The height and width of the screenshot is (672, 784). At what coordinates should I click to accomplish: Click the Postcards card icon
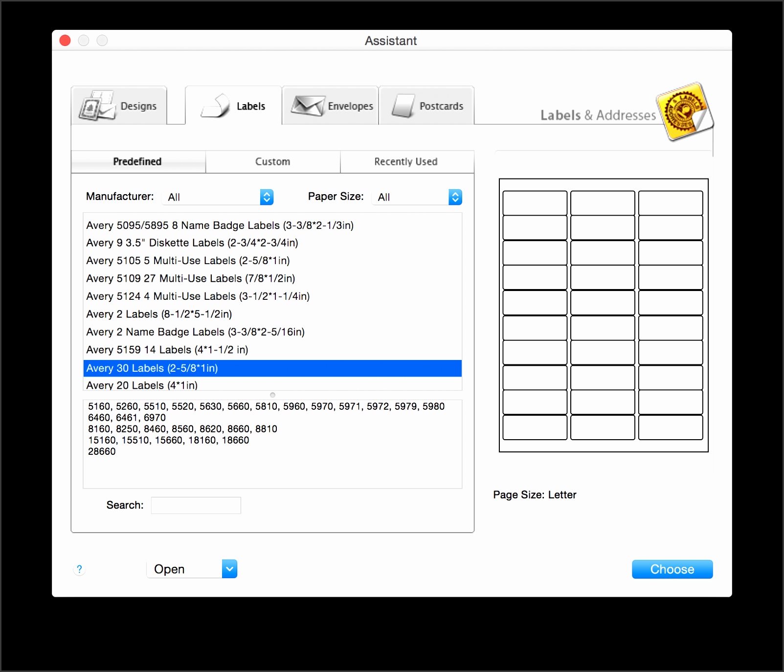[403, 106]
